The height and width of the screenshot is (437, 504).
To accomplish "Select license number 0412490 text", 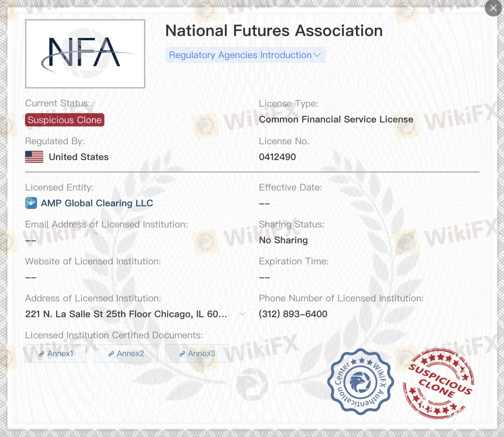I will tap(277, 157).
